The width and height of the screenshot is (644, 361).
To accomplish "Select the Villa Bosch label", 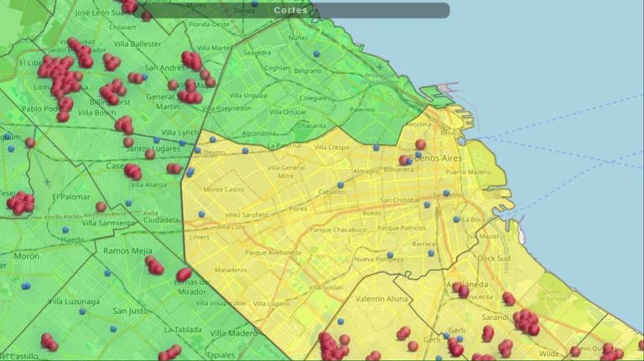I will tap(96, 112).
